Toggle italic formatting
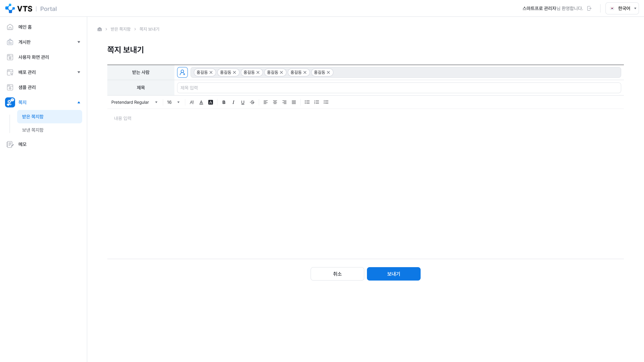Screen dimensions: 644x362 [233, 102]
